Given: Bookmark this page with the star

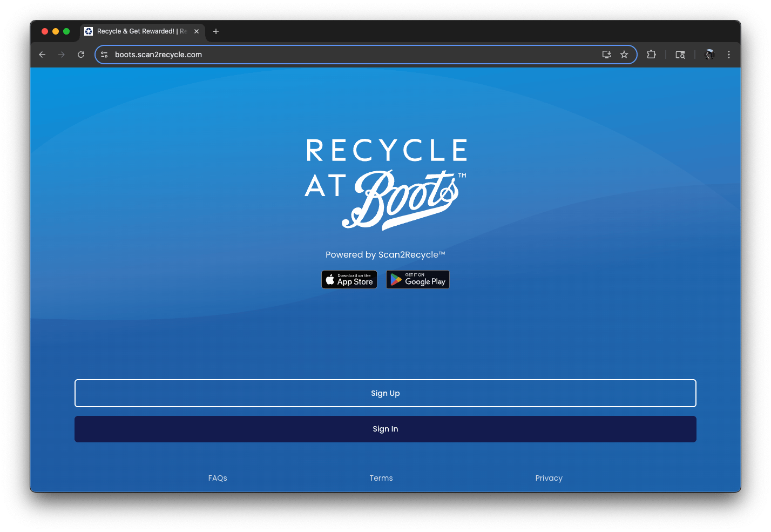Looking at the screenshot, I should (624, 55).
